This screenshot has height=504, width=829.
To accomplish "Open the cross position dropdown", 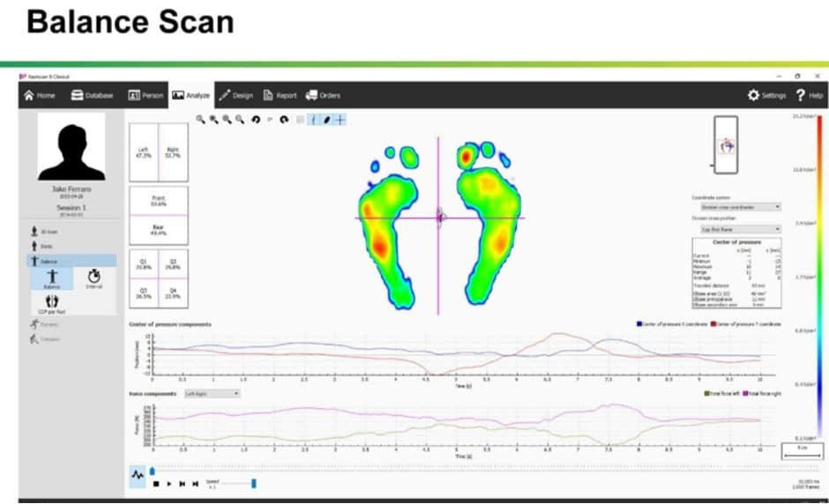I will coord(740,229).
